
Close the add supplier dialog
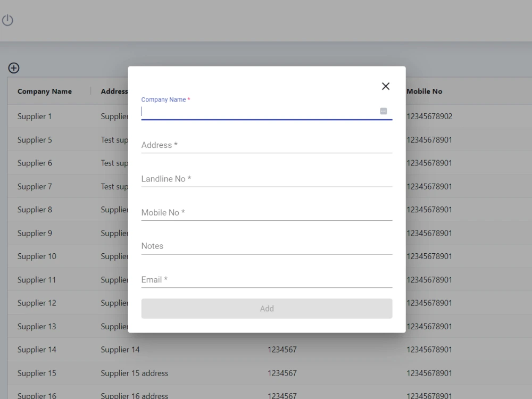tap(385, 86)
